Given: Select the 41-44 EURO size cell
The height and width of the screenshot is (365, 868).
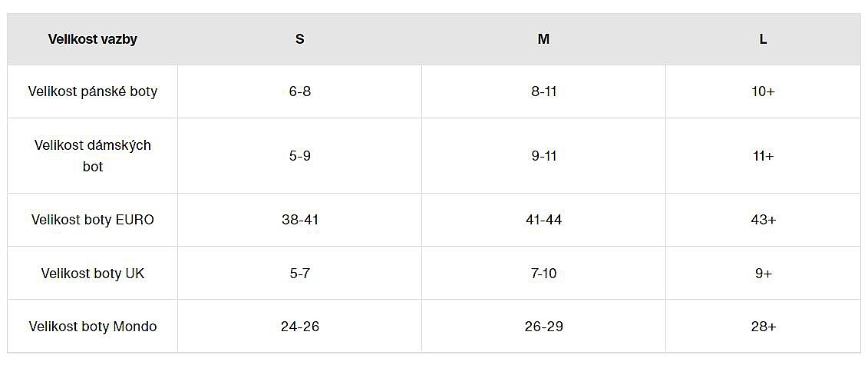Looking at the screenshot, I should click(x=543, y=220).
